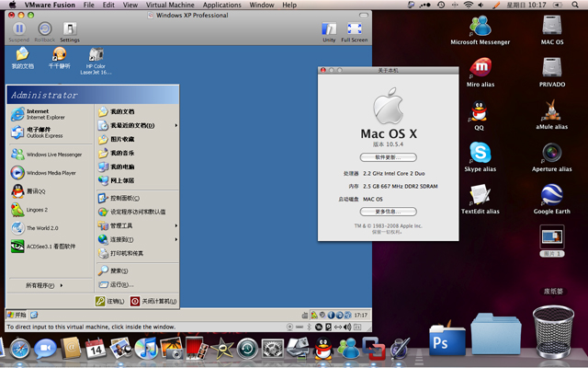Click the Rollback snapshot icon
This screenshot has width=588, height=368.
pos(44,29)
